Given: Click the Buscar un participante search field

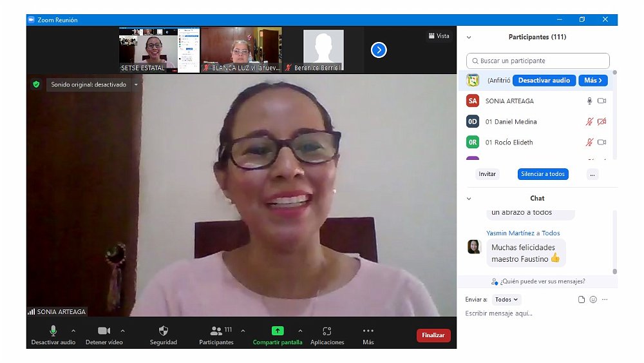Looking at the screenshot, I should (538, 61).
